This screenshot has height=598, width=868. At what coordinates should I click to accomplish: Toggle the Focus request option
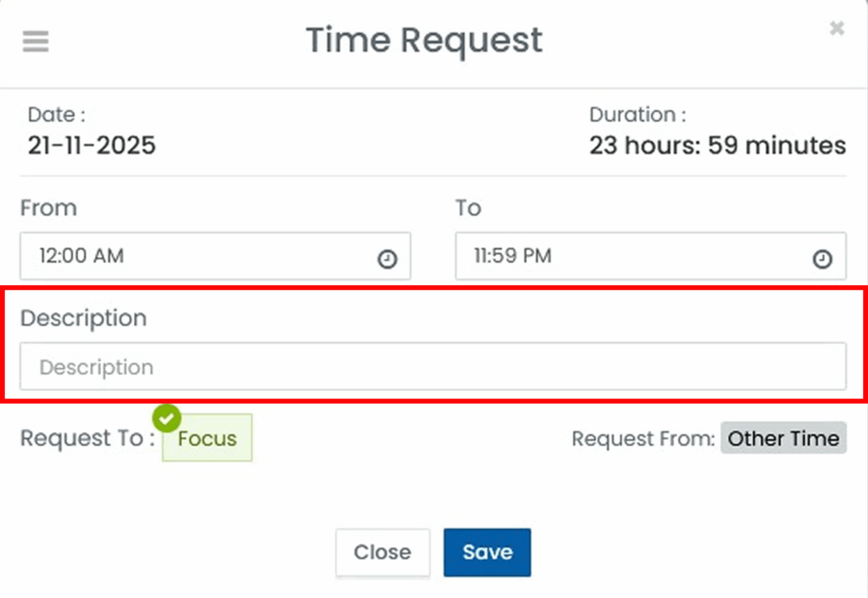click(x=208, y=439)
